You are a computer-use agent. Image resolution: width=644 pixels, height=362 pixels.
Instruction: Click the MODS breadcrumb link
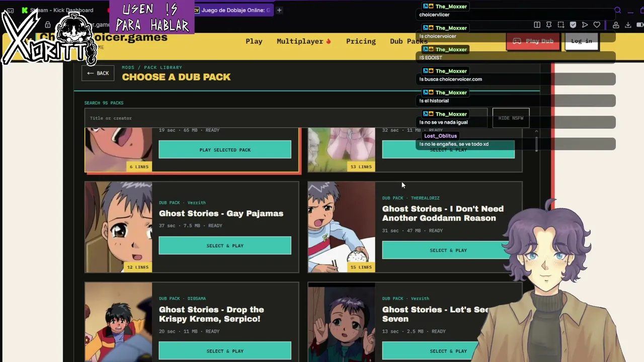pos(128,67)
